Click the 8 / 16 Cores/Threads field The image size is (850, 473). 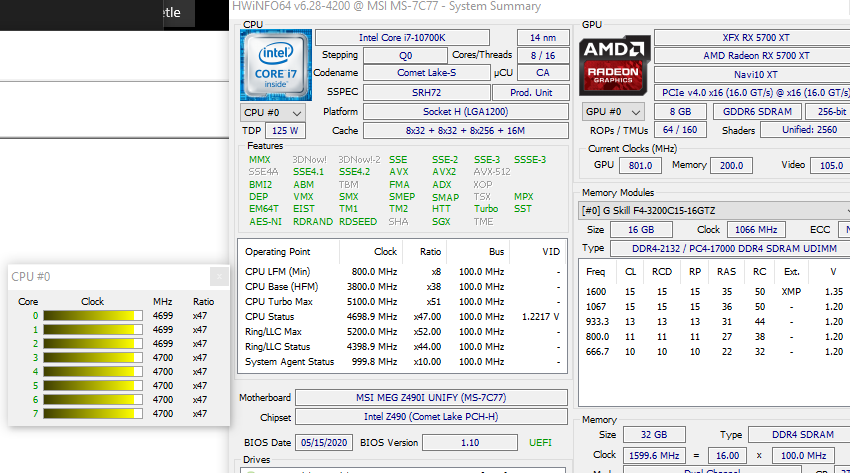pyautogui.click(x=543, y=55)
